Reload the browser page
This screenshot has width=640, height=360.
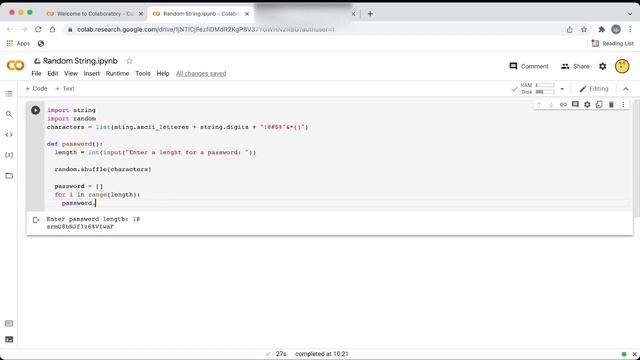[x=38, y=29]
